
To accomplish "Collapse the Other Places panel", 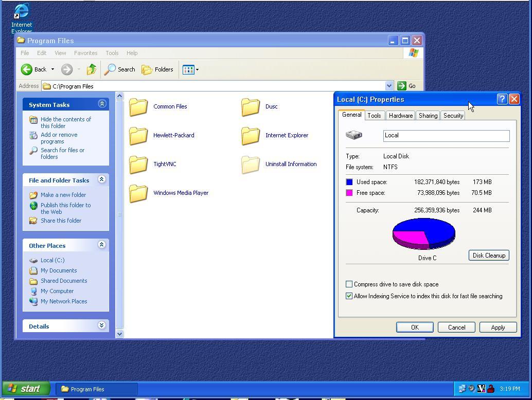I will point(101,244).
